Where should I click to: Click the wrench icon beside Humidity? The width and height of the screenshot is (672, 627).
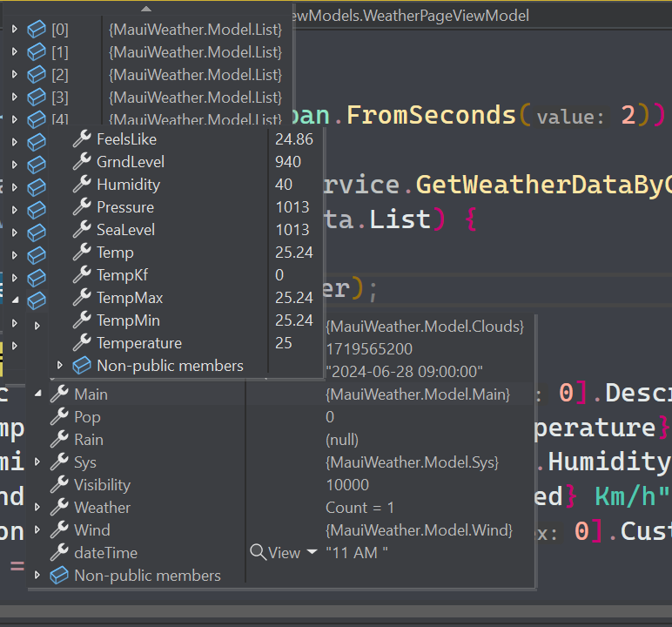point(82,184)
